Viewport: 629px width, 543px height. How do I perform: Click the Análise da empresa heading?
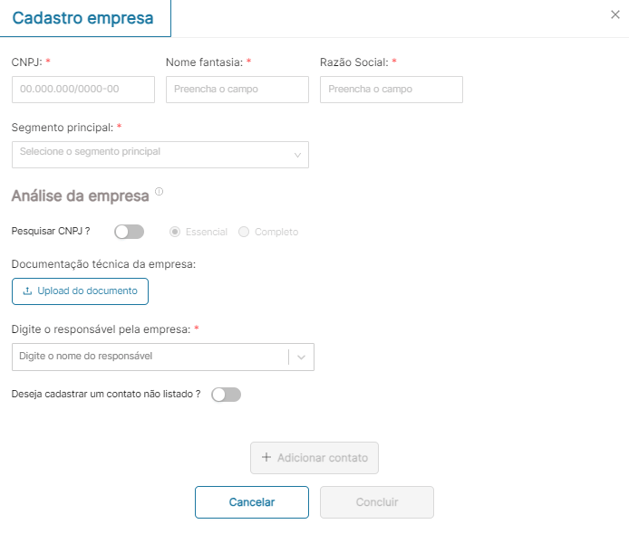point(80,195)
